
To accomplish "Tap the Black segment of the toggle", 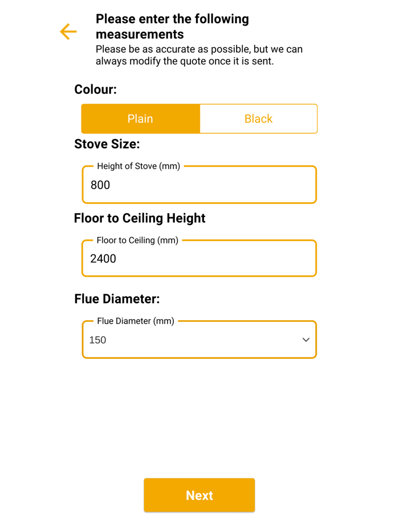I will (258, 118).
